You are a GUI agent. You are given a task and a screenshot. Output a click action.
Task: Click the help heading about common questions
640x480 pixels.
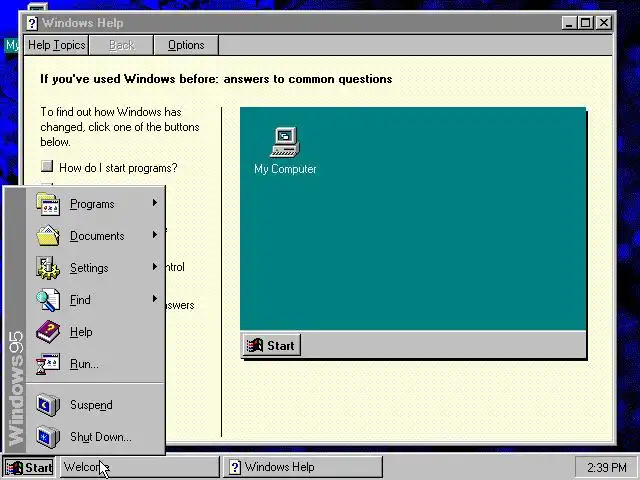(x=216, y=79)
